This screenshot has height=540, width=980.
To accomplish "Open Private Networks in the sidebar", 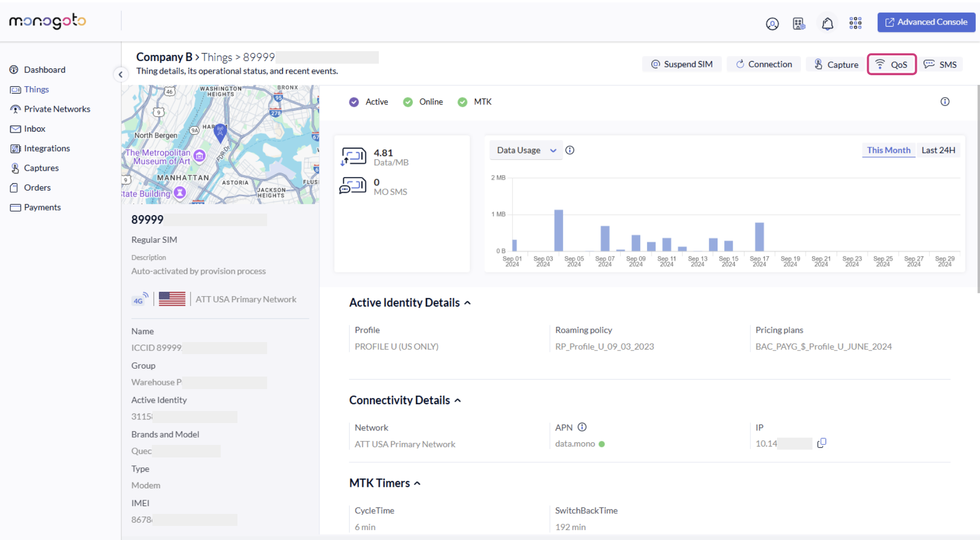I will pos(57,109).
